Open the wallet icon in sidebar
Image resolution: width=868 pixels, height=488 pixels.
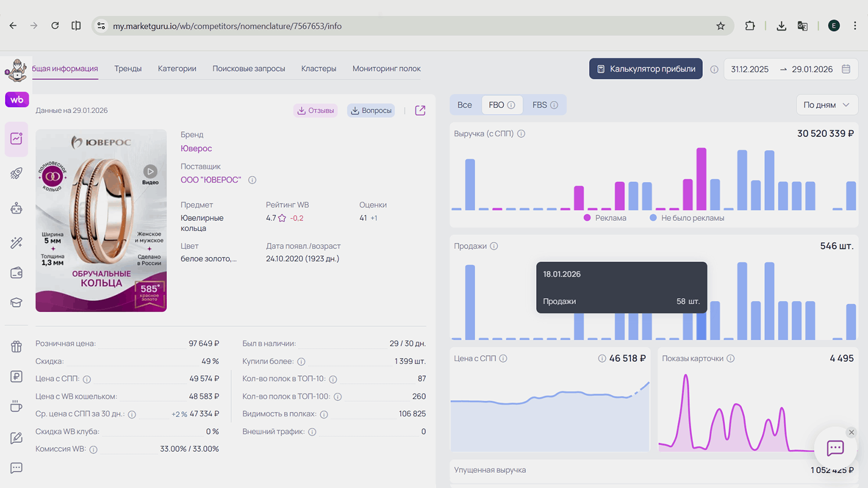[16, 273]
